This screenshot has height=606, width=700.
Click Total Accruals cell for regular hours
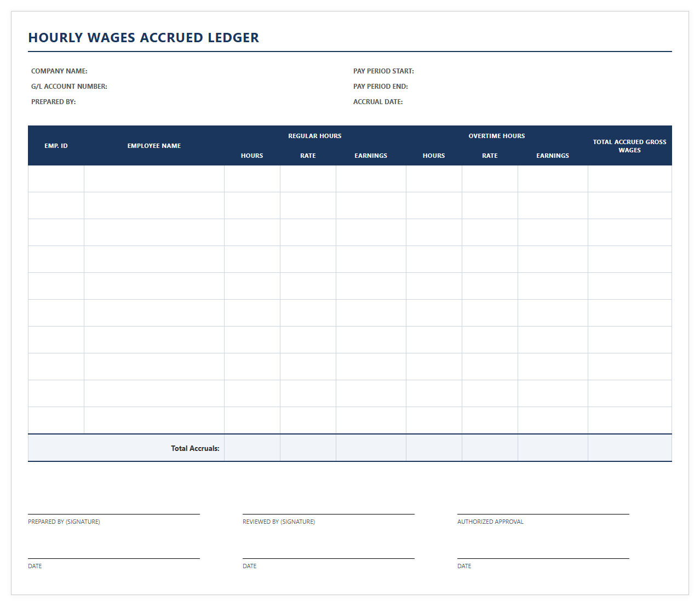tap(252, 448)
